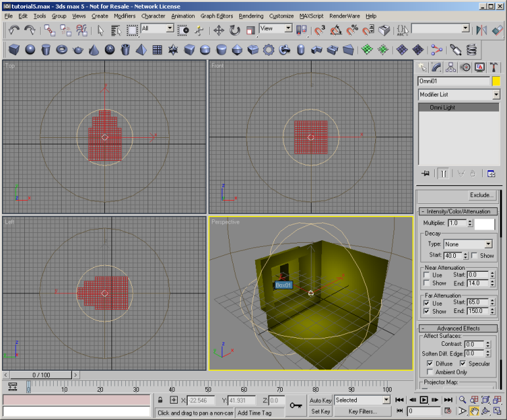This screenshot has width=507, height=420.
Task: Open the Modifiers menu
Action: click(125, 16)
